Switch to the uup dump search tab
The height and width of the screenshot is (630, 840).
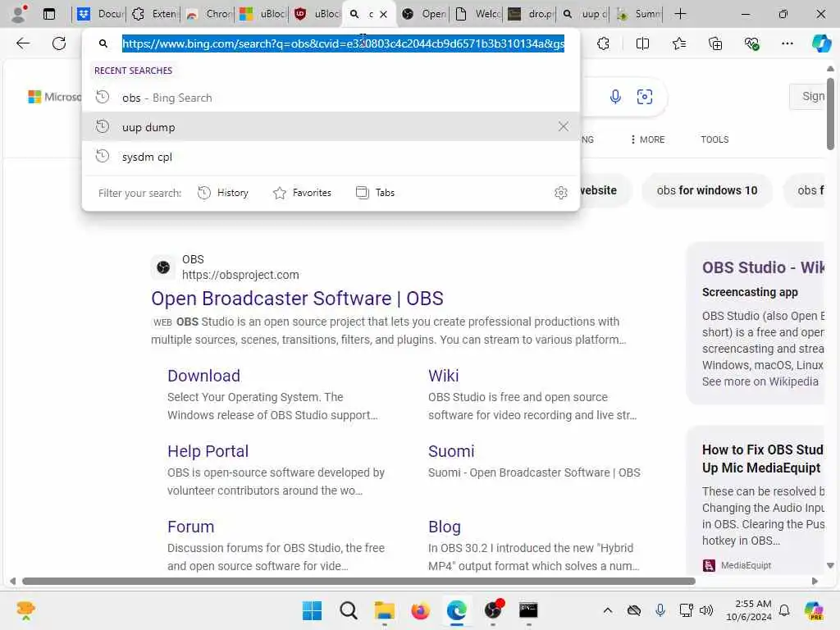tap(584, 14)
